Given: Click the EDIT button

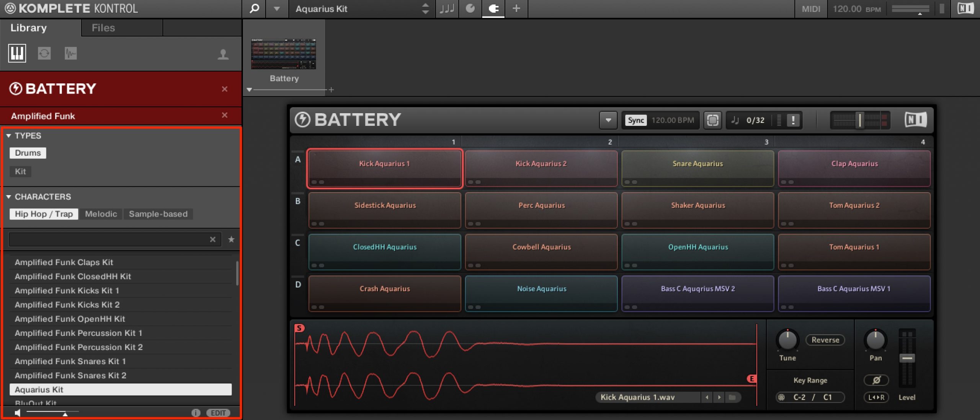Looking at the screenshot, I should 218,413.
